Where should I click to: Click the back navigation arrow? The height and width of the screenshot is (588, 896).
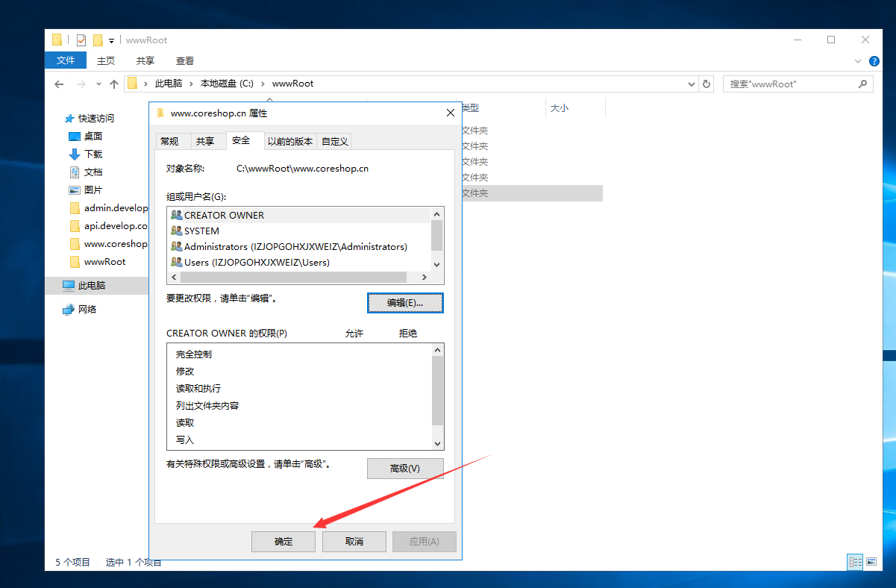point(60,84)
